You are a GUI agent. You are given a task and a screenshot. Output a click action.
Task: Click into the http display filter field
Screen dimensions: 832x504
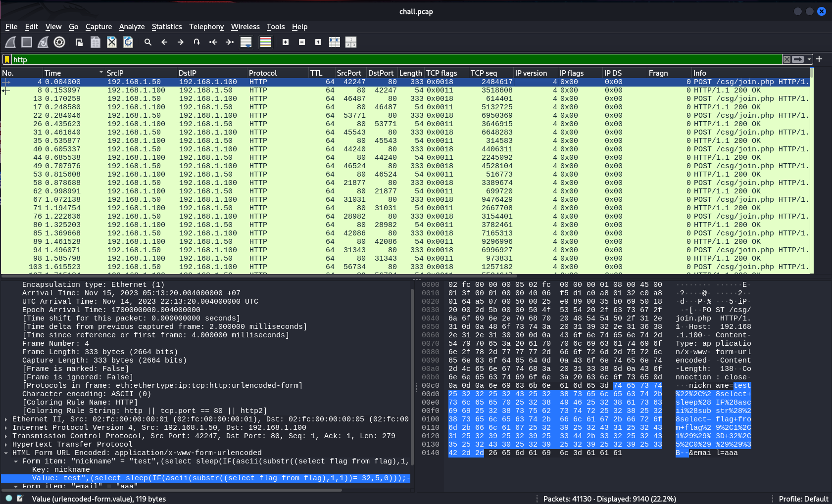click(396, 59)
